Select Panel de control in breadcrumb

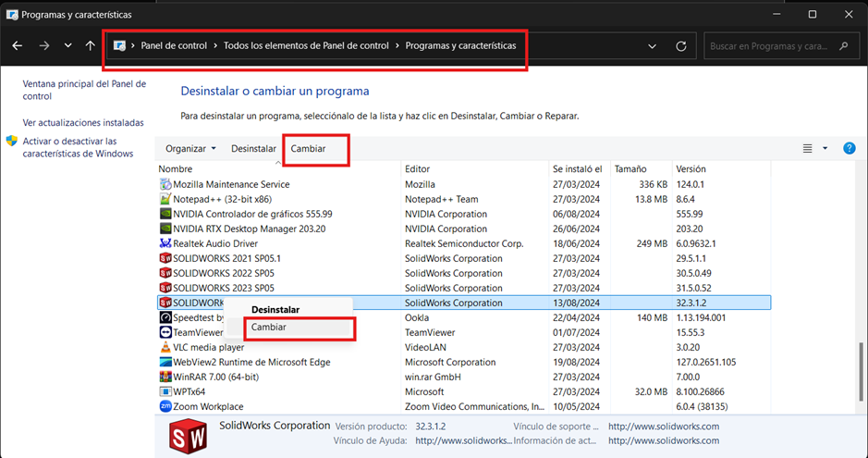tap(174, 46)
